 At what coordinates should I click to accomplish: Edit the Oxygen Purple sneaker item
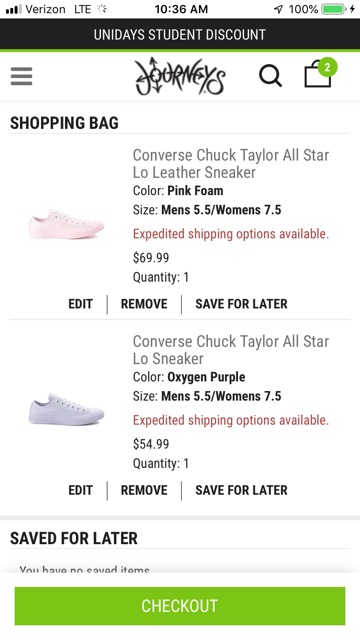(80, 490)
